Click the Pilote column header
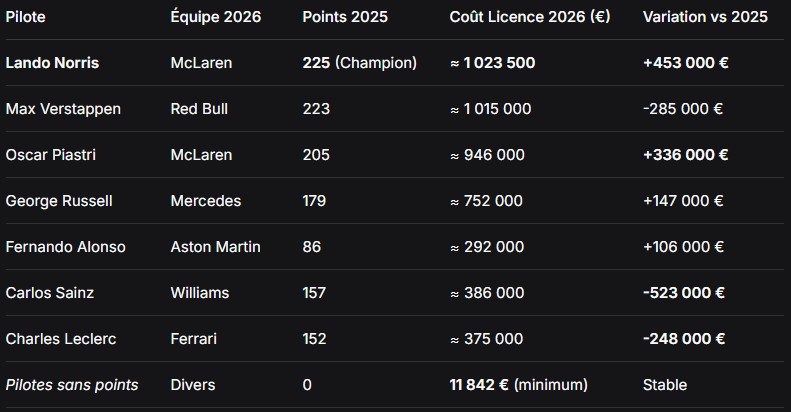This screenshot has height=412, width=791. [x=26, y=17]
